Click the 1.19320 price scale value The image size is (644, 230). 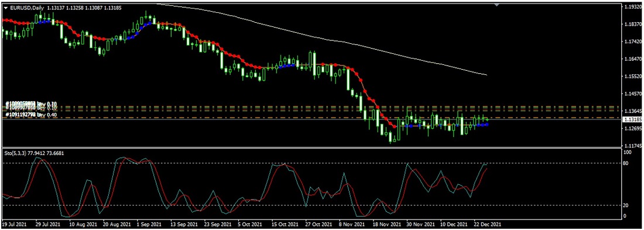tap(633, 7)
